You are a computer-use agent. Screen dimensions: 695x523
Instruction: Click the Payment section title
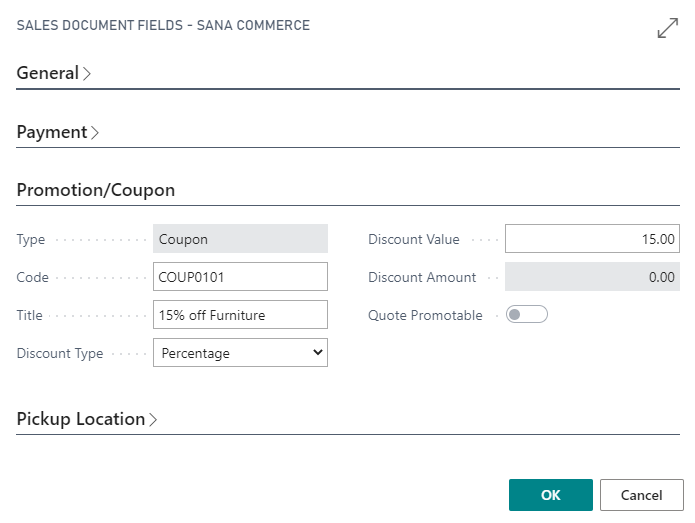point(52,132)
